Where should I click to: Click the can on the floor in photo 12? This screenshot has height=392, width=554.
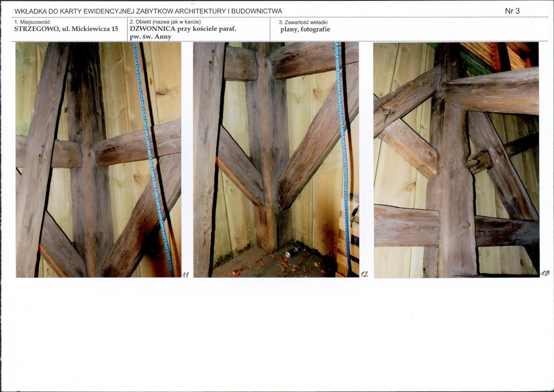click(x=292, y=252)
